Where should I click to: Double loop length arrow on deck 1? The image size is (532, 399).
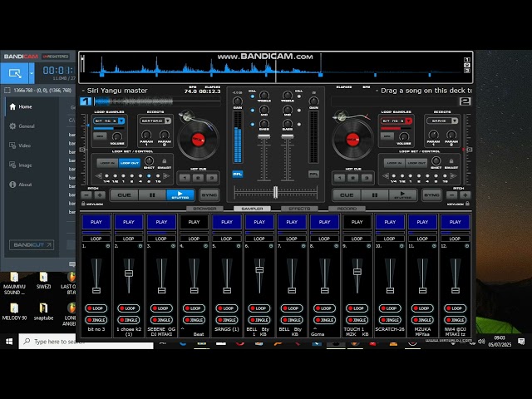click(x=166, y=175)
